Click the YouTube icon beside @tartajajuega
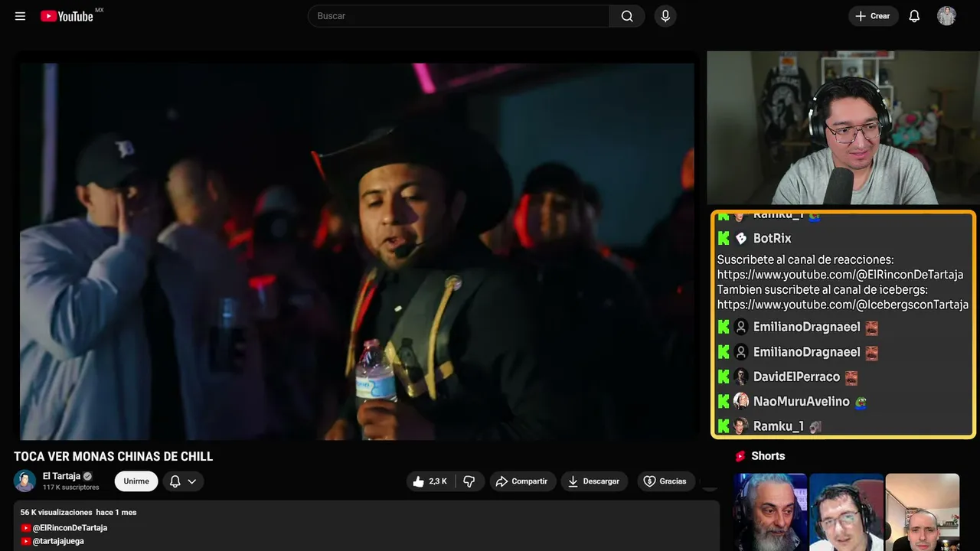Image resolution: width=980 pixels, height=551 pixels. (x=26, y=541)
